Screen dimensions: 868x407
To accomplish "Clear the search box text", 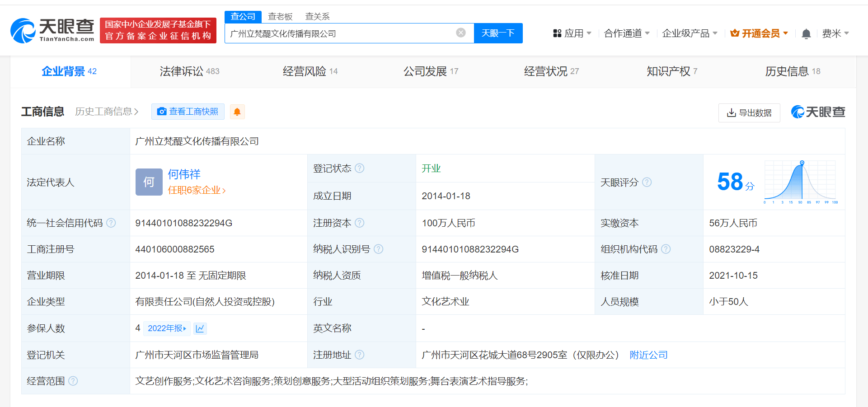I will pyautogui.click(x=461, y=33).
